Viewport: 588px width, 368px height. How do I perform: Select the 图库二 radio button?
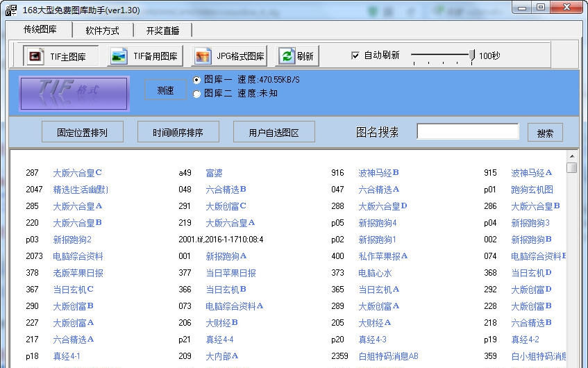click(x=196, y=94)
